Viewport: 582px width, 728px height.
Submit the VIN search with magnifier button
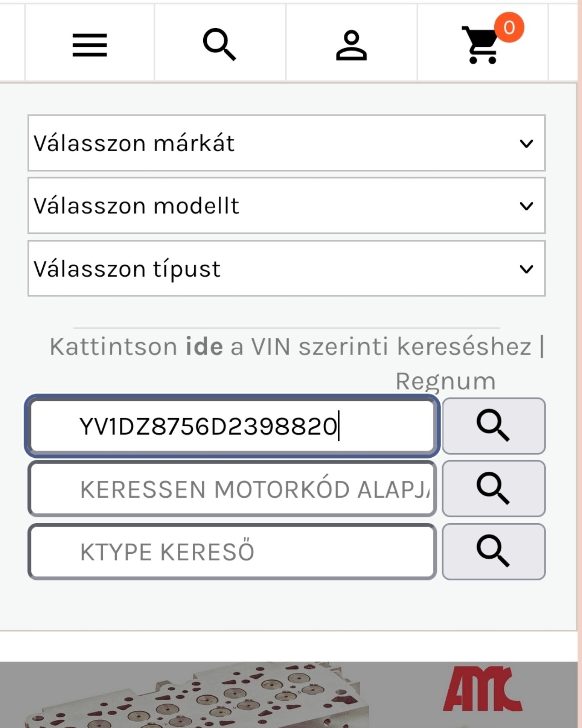pos(493,426)
